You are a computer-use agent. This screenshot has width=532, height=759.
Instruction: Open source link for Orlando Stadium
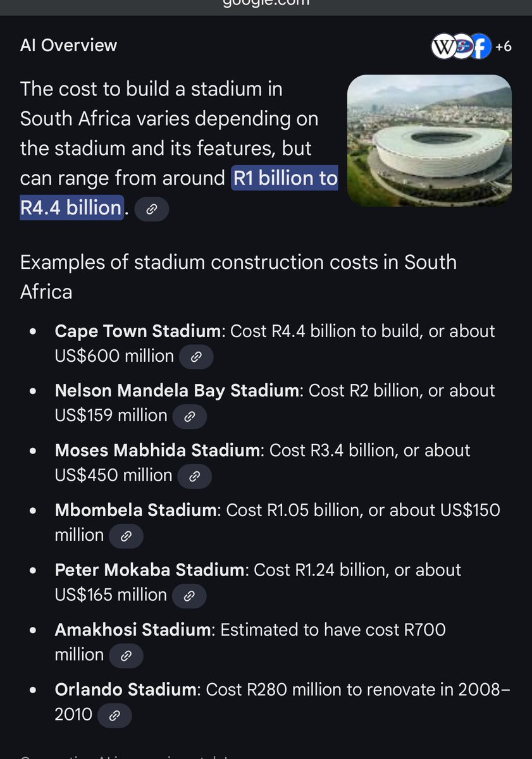point(114,715)
